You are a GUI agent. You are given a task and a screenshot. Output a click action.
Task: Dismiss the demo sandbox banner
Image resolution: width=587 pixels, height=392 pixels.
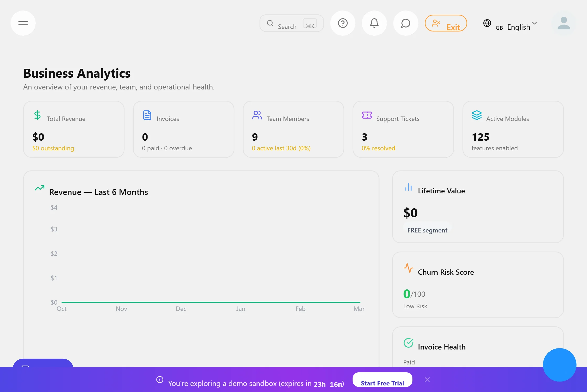click(427, 379)
